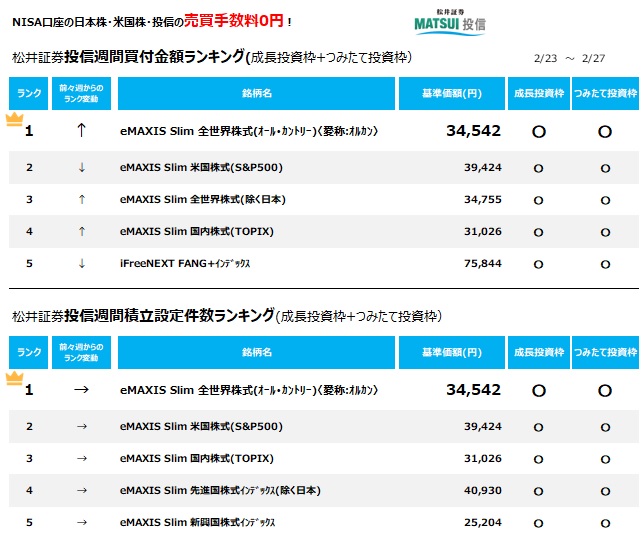The width and height of the screenshot is (643, 537).
Task: Click the つみたて投資枠 circle for オルカン in 買付金額 ranking
Action: pos(605,132)
